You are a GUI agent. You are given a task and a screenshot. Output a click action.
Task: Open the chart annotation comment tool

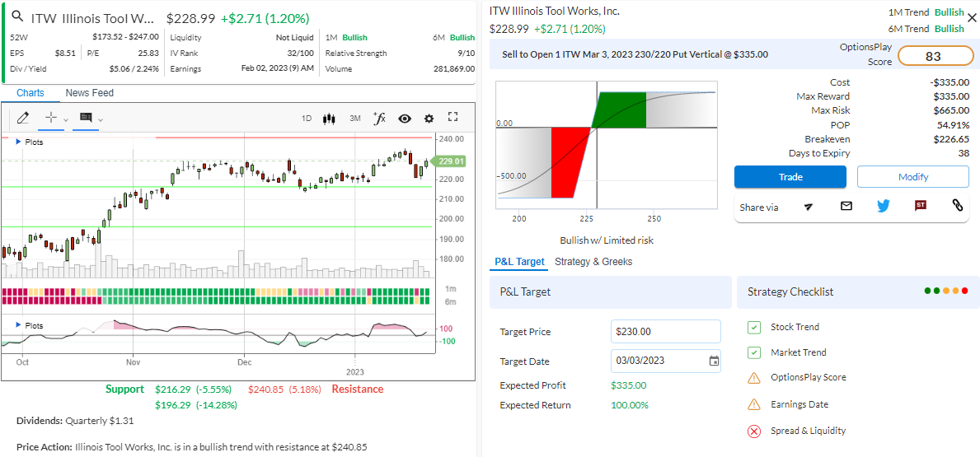(x=86, y=118)
